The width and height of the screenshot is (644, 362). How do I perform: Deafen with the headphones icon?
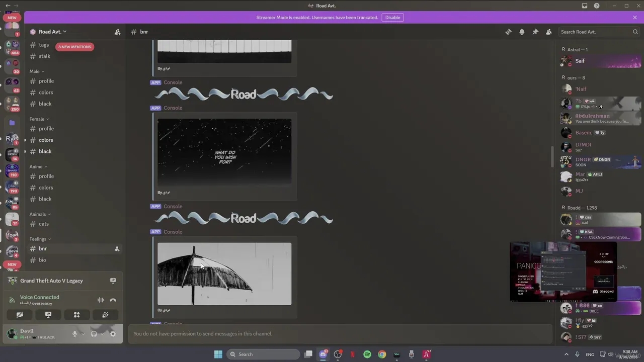click(x=94, y=334)
